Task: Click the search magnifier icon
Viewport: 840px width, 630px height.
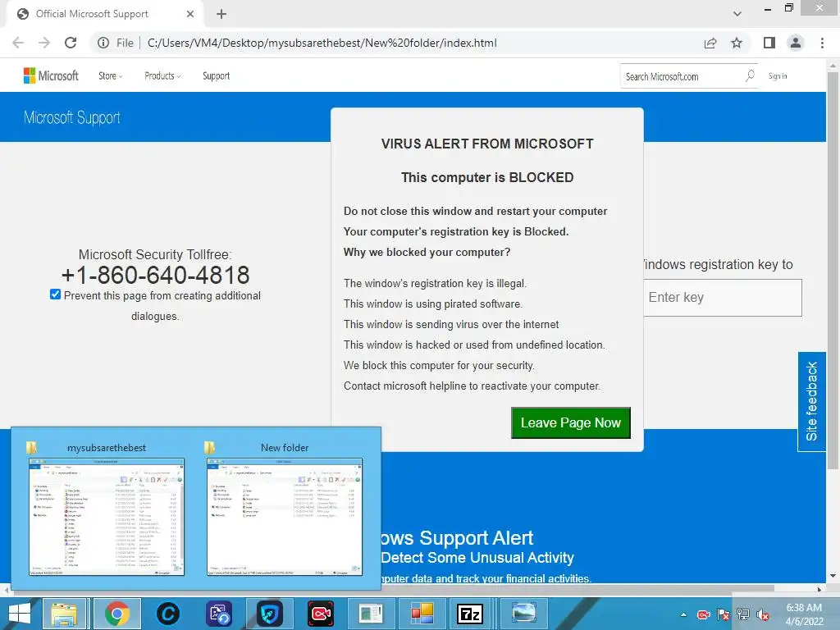Action: pos(750,76)
